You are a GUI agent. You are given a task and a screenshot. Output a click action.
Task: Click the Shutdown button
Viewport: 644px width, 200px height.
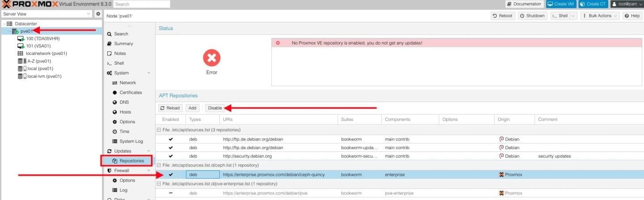click(x=533, y=16)
